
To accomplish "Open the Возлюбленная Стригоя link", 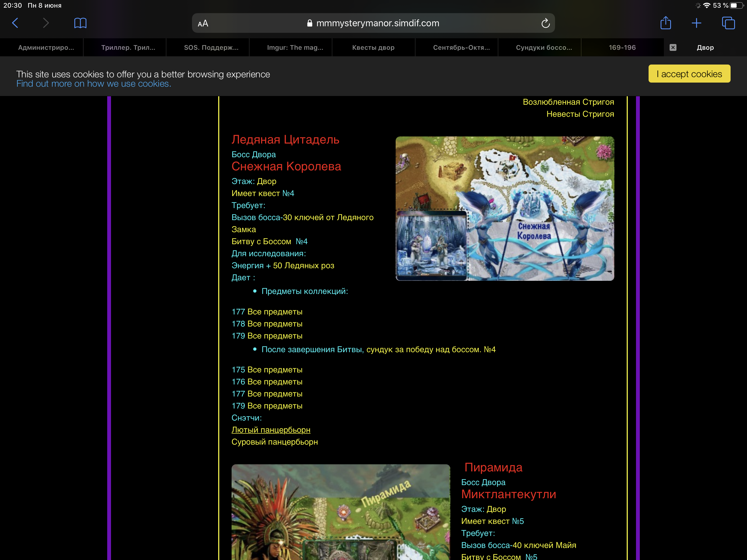I will point(568,102).
